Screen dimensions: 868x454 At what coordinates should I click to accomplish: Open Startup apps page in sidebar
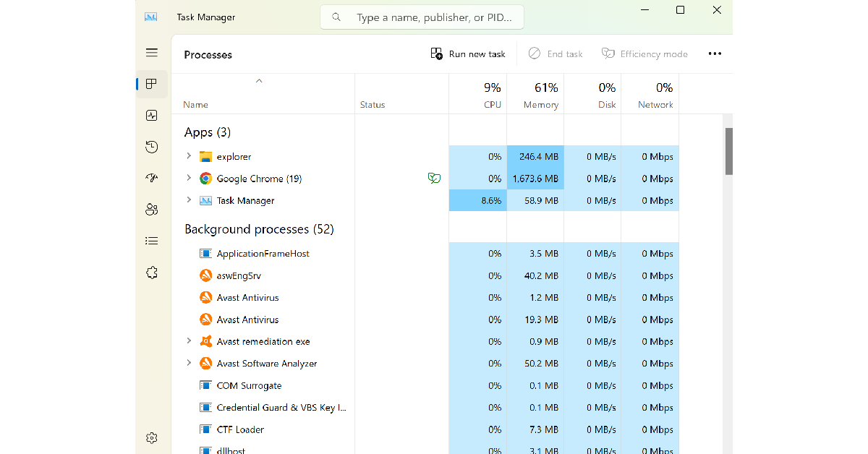151,179
